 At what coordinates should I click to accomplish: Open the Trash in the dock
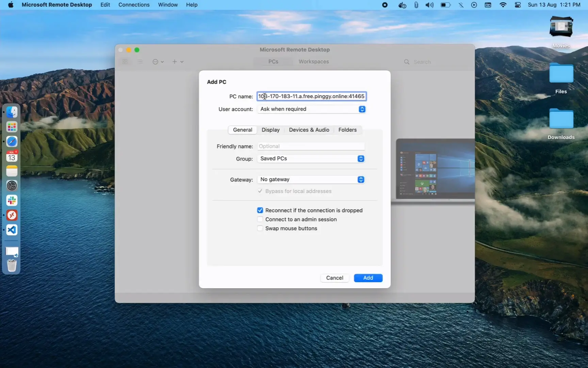pyautogui.click(x=12, y=265)
